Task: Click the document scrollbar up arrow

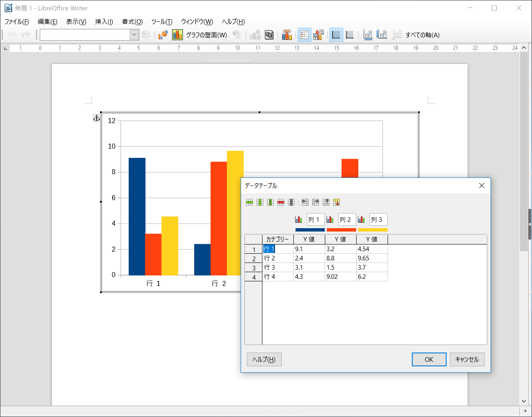Action: coord(524,48)
